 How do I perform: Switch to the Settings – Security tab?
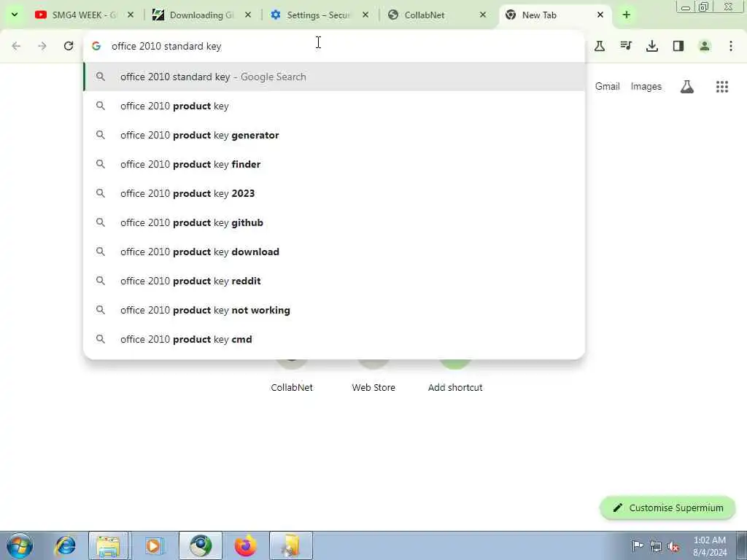(x=318, y=15)
